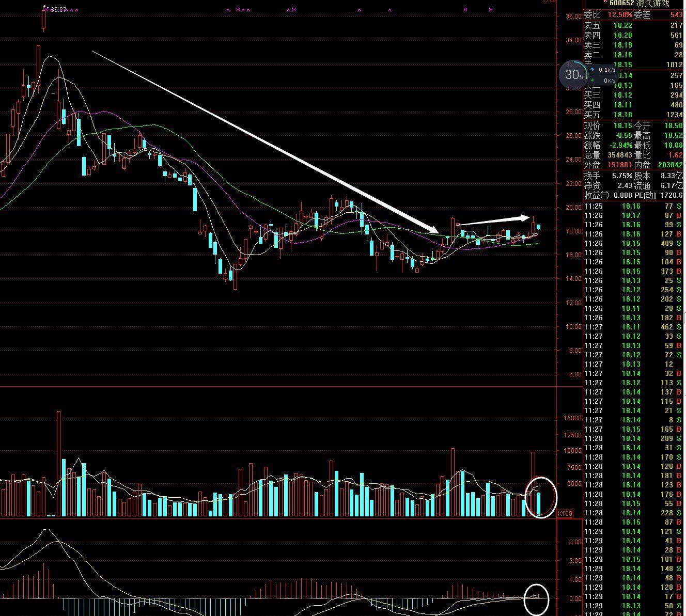Click the 最低 18.08 field
The height and width of the screenshot is (616, 686).
pyautogui.click(x=659, y=145)
